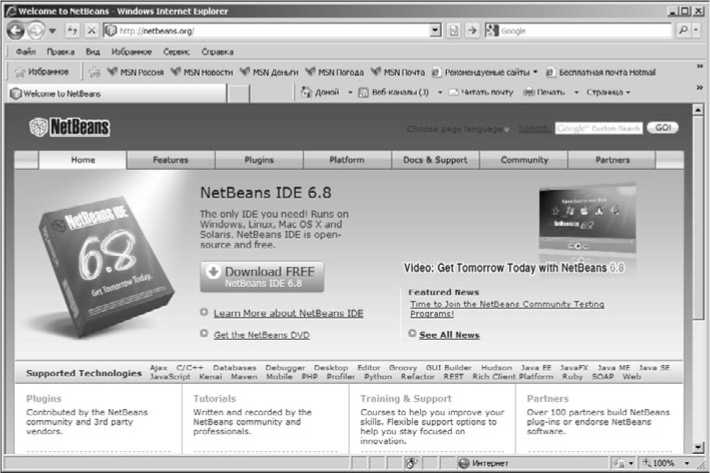The height and width of the screenshot is (473, 710).
Task: Click the add to favorites bar icon
Action: tap(94, 72)
